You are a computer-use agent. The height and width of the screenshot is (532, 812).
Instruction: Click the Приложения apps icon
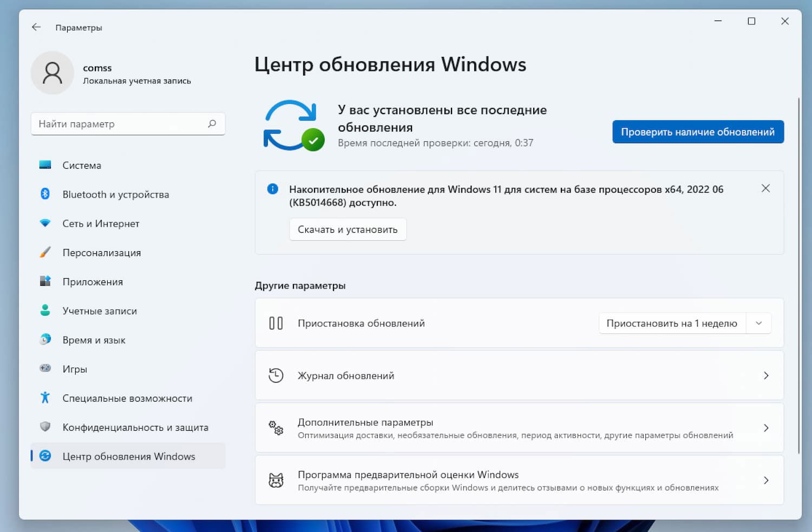tap(45, 281)
